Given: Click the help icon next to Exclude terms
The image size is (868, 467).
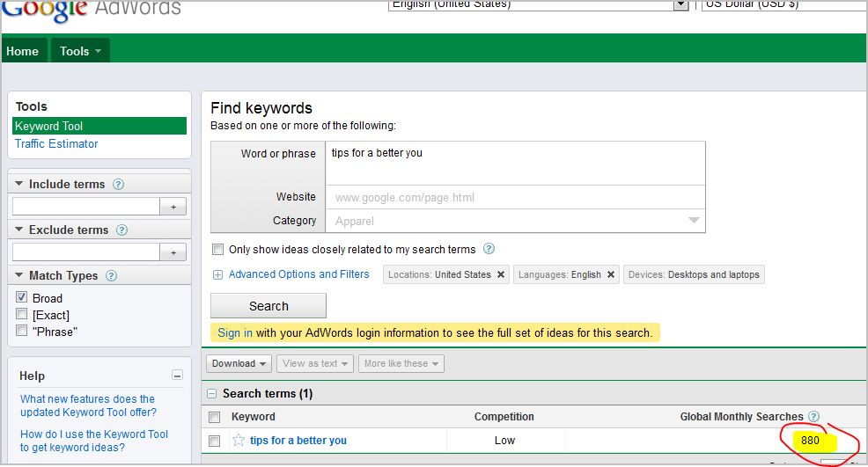Looking at the screenshot, I should (122, 230).
